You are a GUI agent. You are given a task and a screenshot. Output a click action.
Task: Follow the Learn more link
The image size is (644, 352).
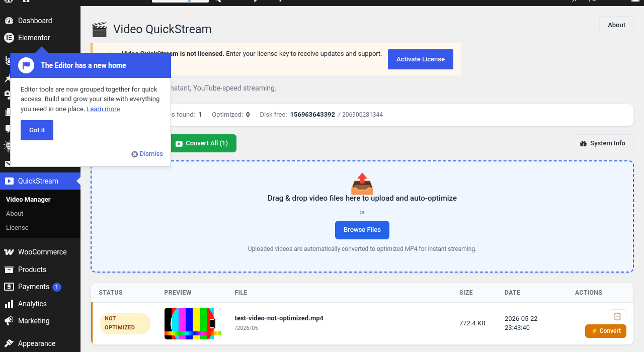click(x=103, y=109)
